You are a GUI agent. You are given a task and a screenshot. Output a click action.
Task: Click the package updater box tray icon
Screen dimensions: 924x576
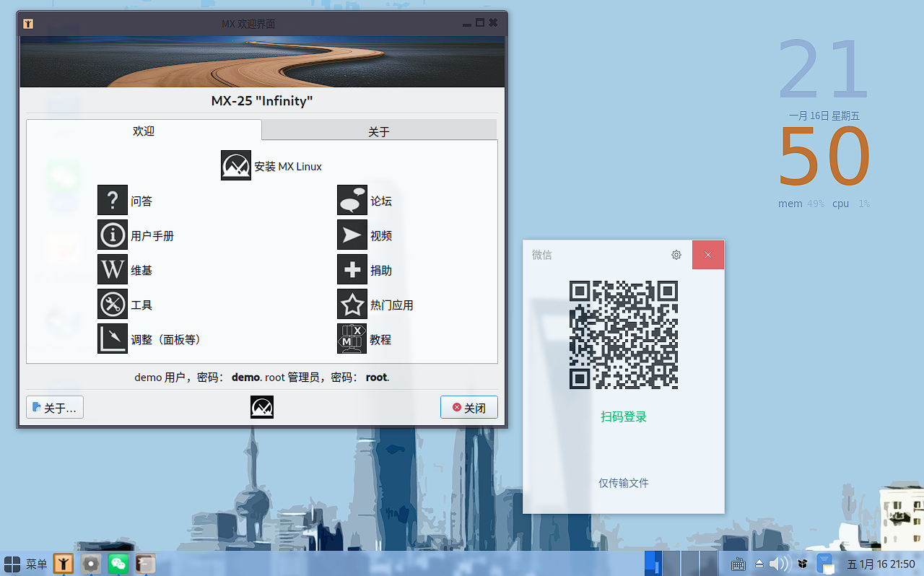[802, 564]
